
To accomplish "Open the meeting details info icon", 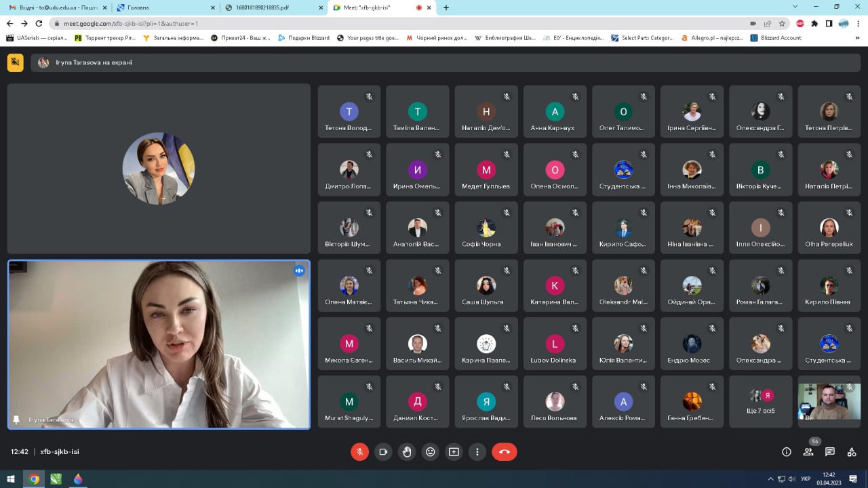I will pyautogui.click(x=787, y=452).
